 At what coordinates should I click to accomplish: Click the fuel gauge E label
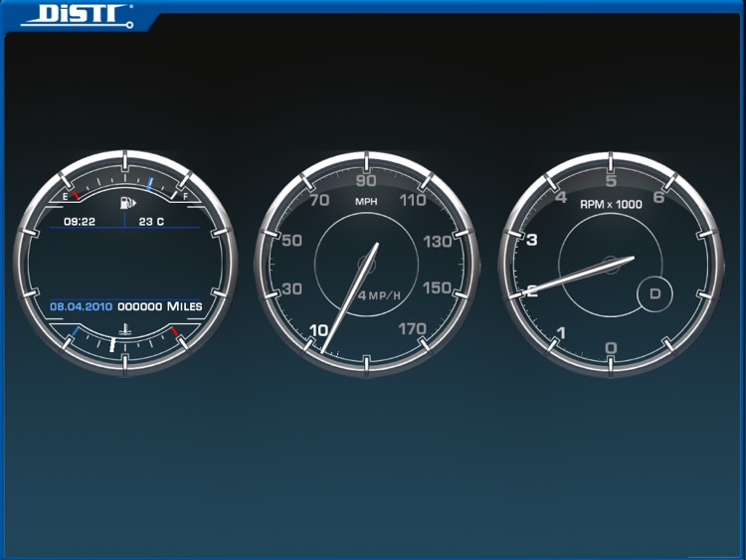(x=66, y=196)
